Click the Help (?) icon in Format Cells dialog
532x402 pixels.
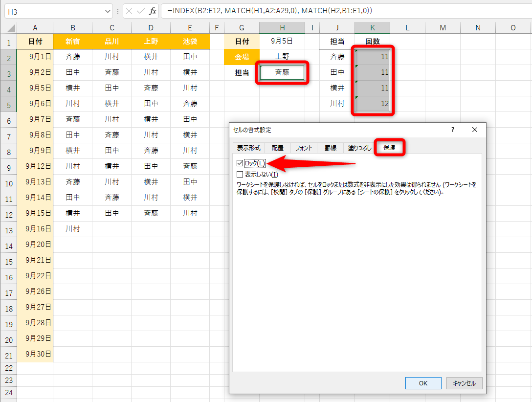[x=452, y=130]
